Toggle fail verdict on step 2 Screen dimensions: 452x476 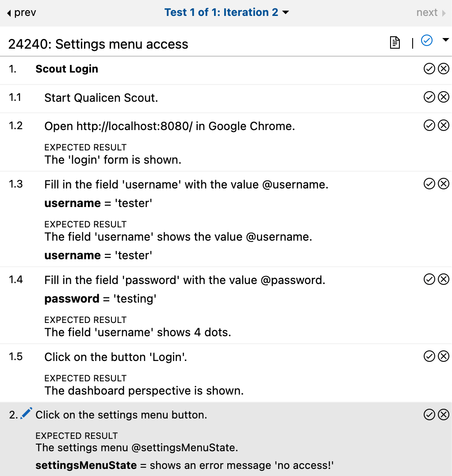444,415
